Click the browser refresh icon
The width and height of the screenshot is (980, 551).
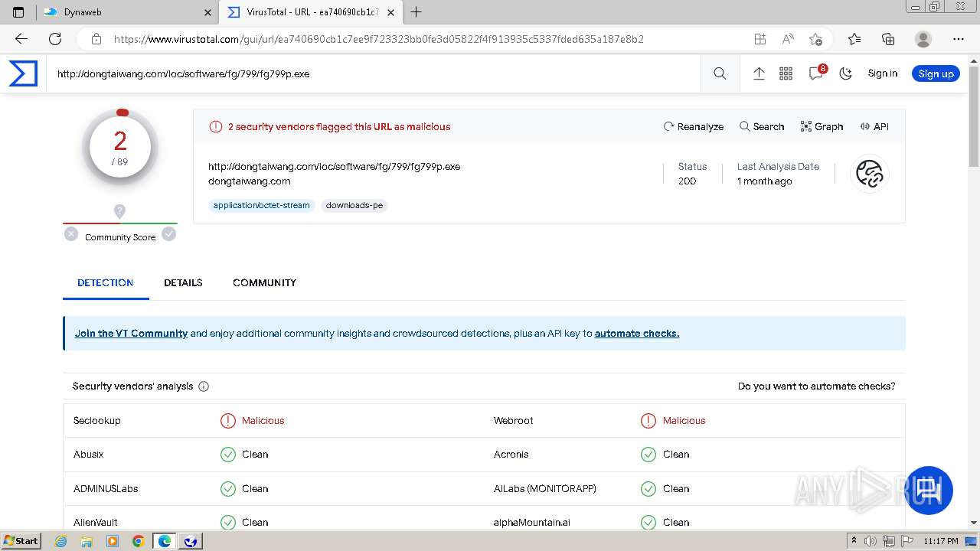click(55, 39)
